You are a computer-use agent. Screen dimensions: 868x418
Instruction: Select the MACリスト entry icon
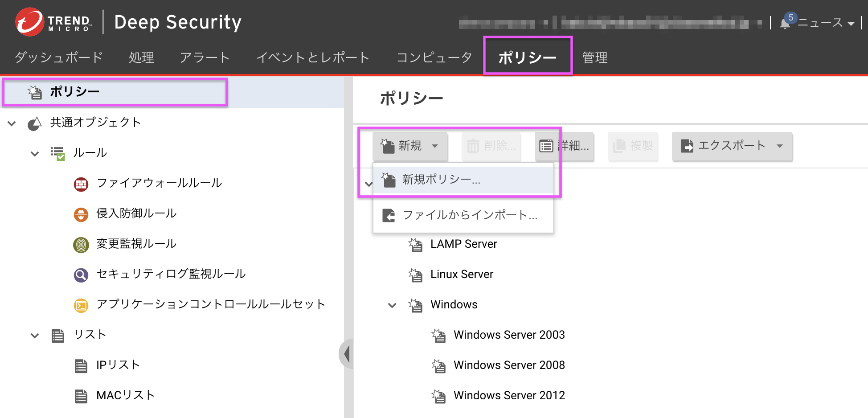[x=81, y=395]
